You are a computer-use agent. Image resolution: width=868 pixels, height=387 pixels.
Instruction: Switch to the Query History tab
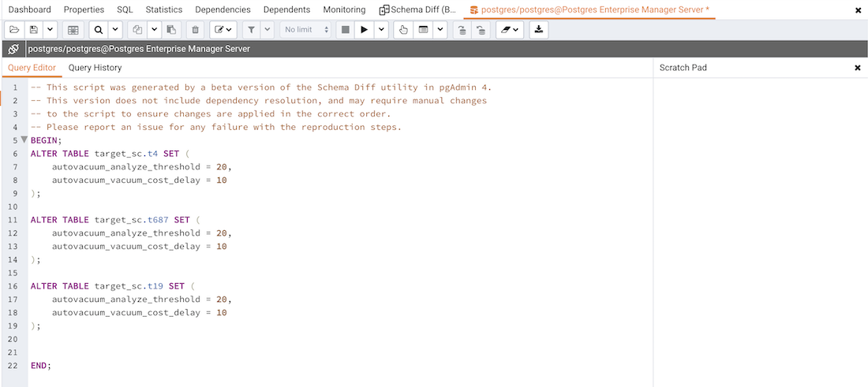(95, 68)
